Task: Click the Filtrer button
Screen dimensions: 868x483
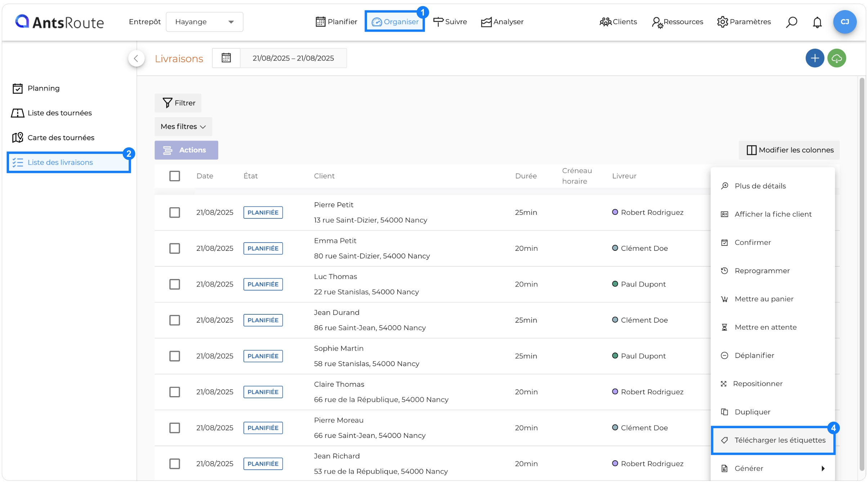Action: [x=178, y=103]
